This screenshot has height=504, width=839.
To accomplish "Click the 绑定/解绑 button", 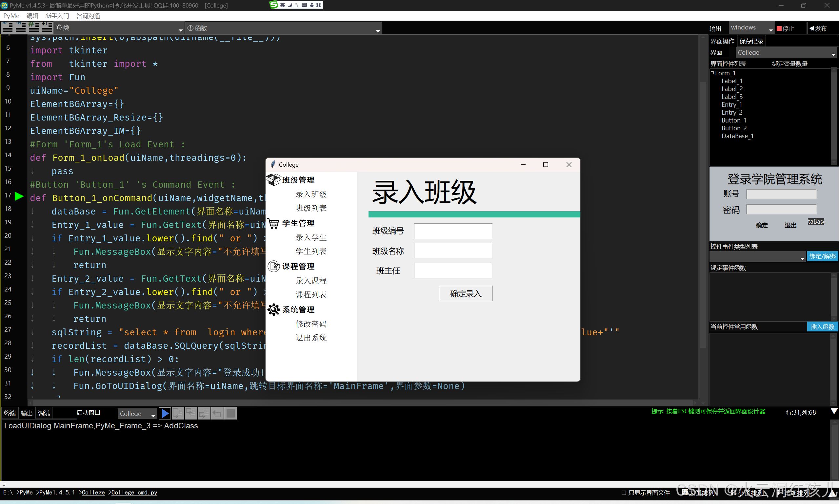I will click(x=822, y=256).
